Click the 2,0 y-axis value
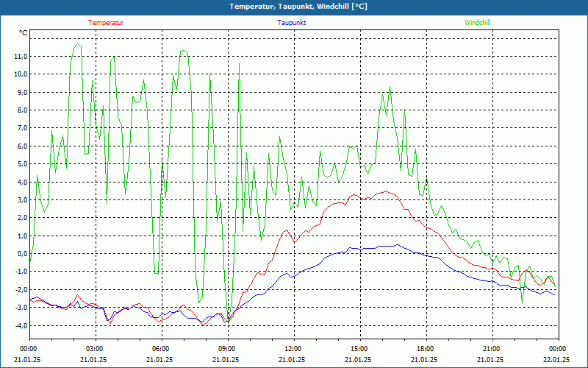588x368 pixels. (x=22, y=218)
